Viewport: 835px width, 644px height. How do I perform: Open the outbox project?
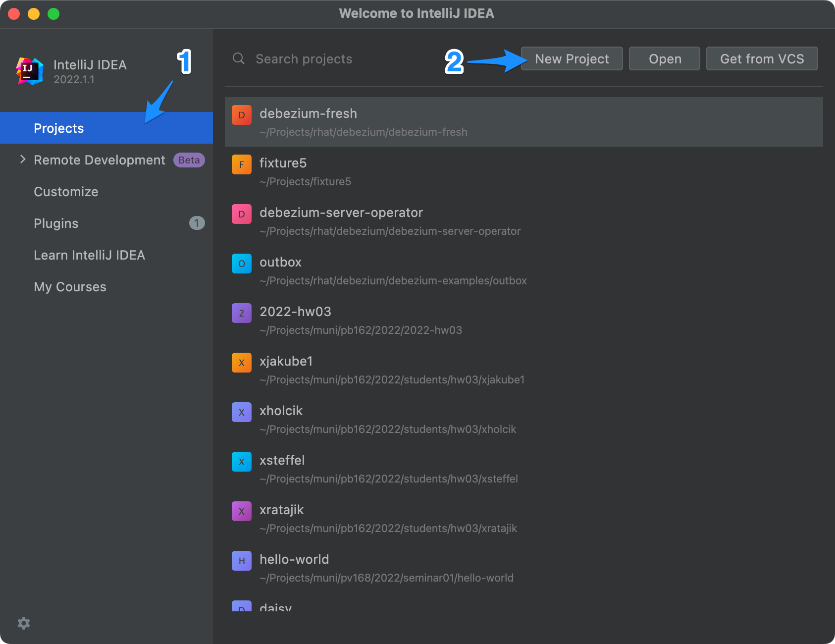click(524, 270)
